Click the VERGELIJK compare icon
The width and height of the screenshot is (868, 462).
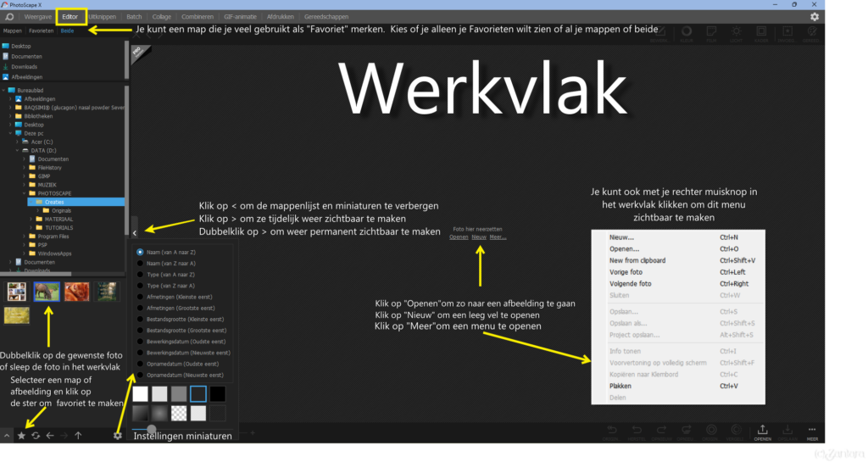pos(735,432)
